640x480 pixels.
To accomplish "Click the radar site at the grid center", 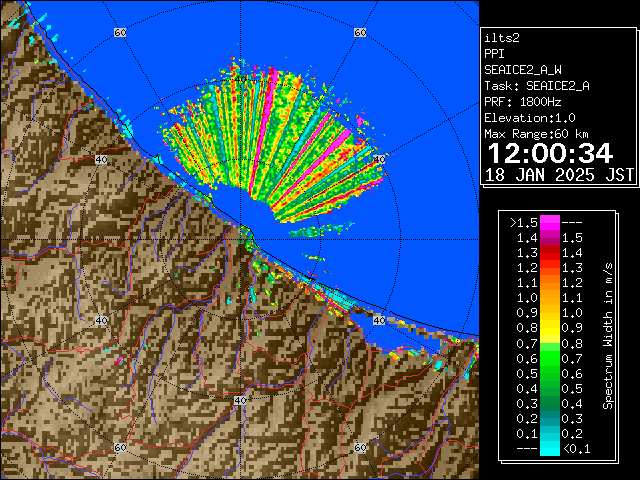I will (x=240, y=240).
